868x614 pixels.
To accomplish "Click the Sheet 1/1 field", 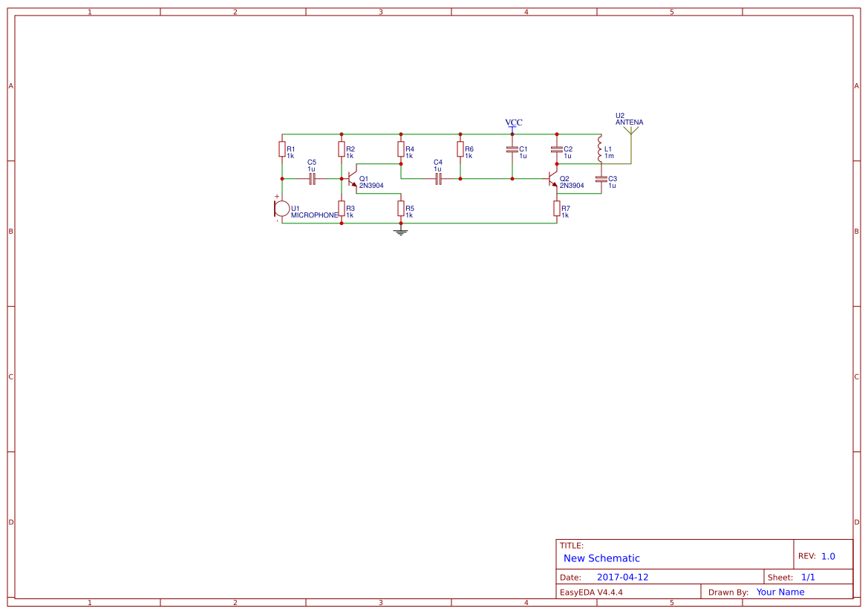I will click(x=809, y=576).
